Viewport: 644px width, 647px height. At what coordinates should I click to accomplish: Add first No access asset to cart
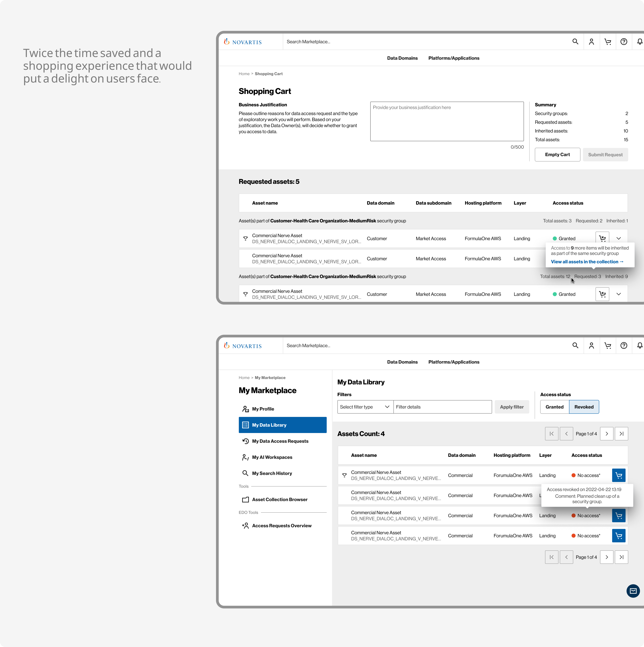coord(619,475)
